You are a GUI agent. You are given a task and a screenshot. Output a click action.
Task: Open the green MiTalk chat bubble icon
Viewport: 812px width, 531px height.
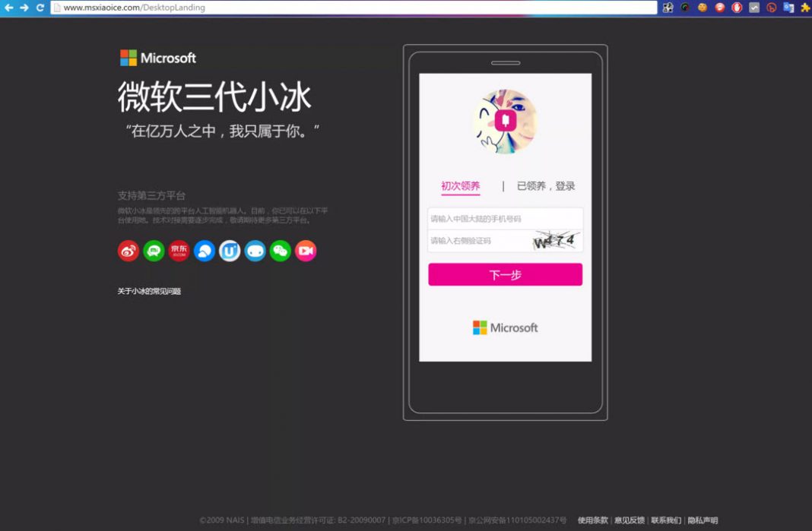pyautogui.click(x=154, y=251)
